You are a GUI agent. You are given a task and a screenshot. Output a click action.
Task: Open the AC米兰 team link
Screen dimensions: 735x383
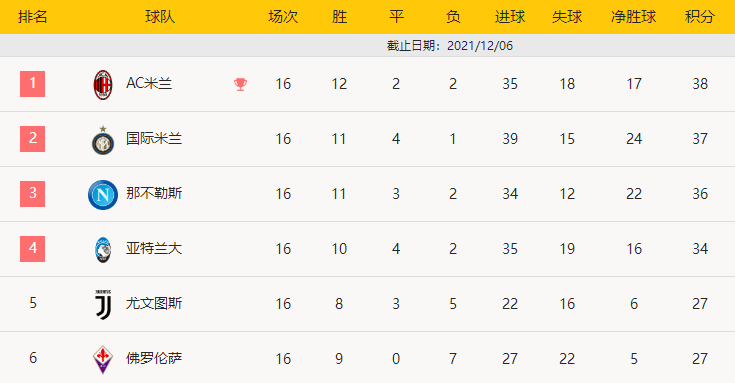click(x=149, y=83)
